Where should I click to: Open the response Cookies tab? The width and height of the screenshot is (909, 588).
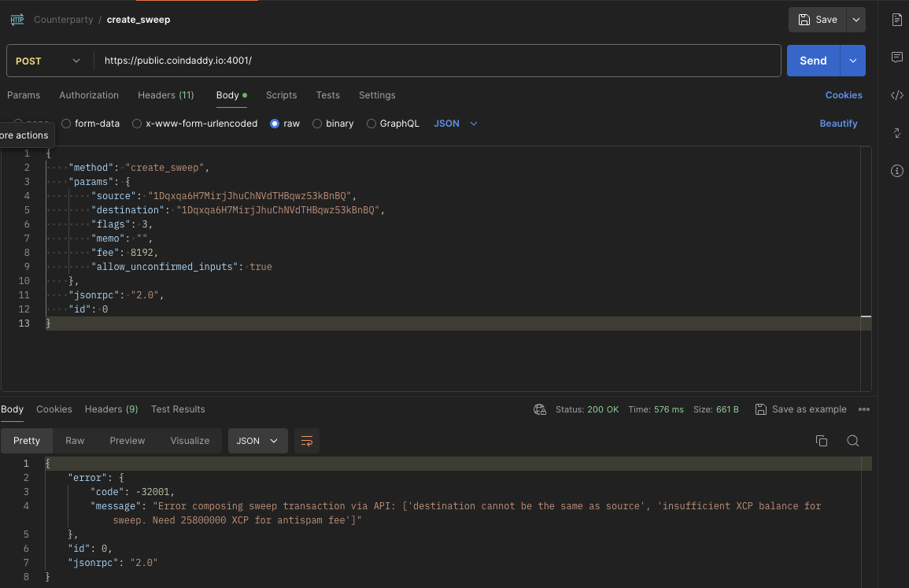click(x=54, y=409)
